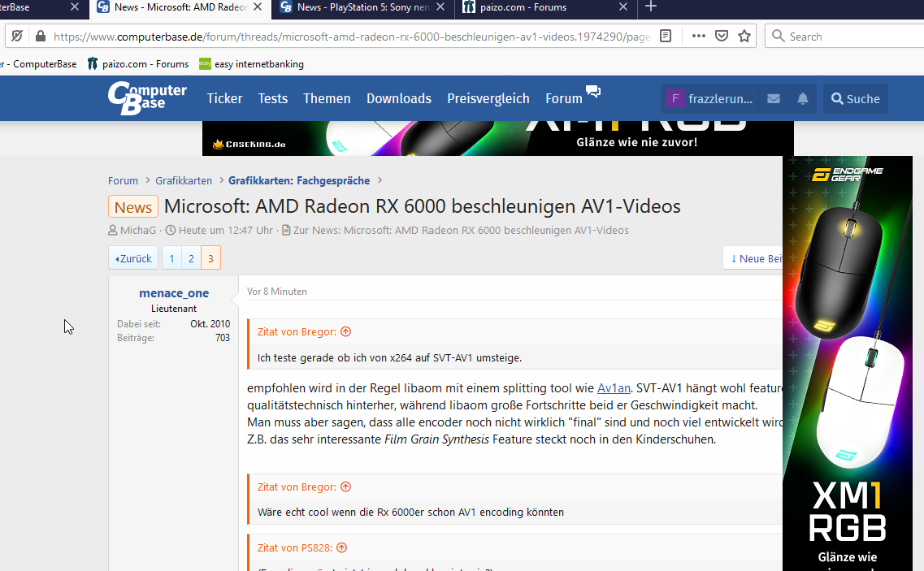
Task: Open the Themen nav item
Action: click(x=327, y=98)
